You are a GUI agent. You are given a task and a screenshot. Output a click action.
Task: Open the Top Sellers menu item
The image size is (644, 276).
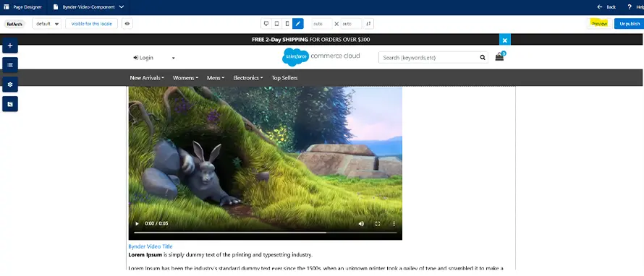[x=284, y=78]
